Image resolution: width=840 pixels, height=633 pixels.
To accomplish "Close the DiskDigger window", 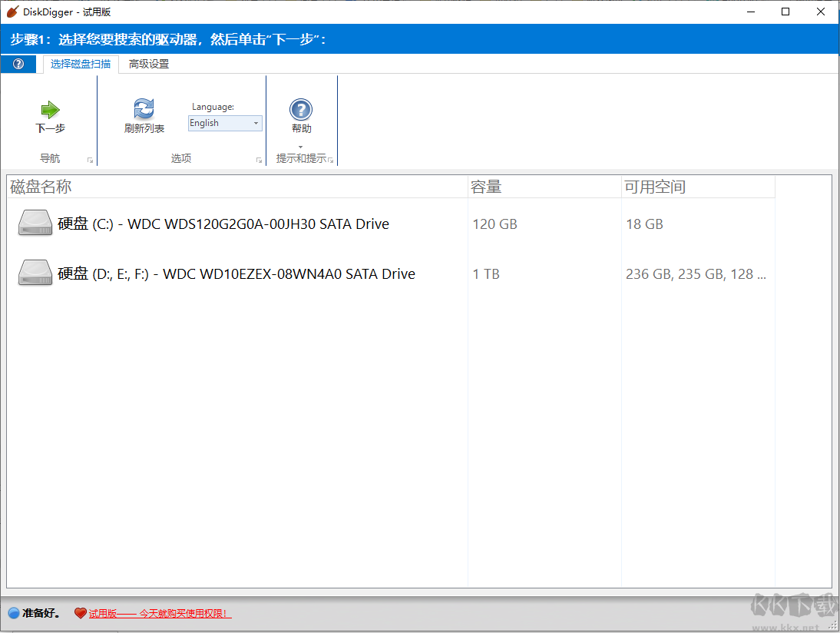I will [x=820, y=12].
